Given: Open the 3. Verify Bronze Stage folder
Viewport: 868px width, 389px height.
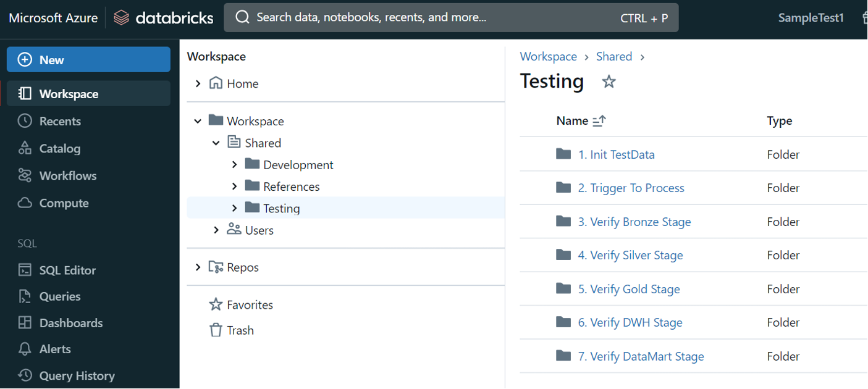Looking at the screenshot, I should (634, 221).
